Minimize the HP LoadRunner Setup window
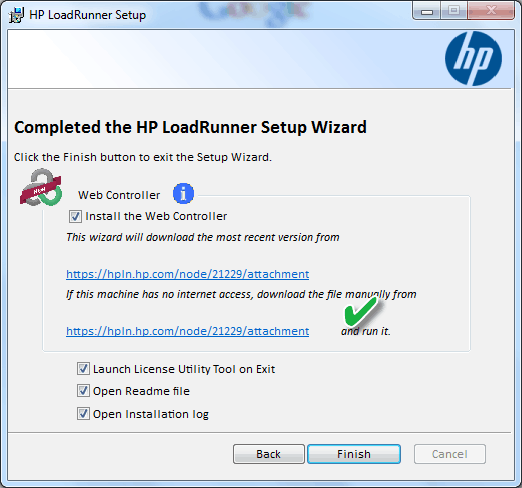This screenshot has height=488, width=522. pos(427,11)
